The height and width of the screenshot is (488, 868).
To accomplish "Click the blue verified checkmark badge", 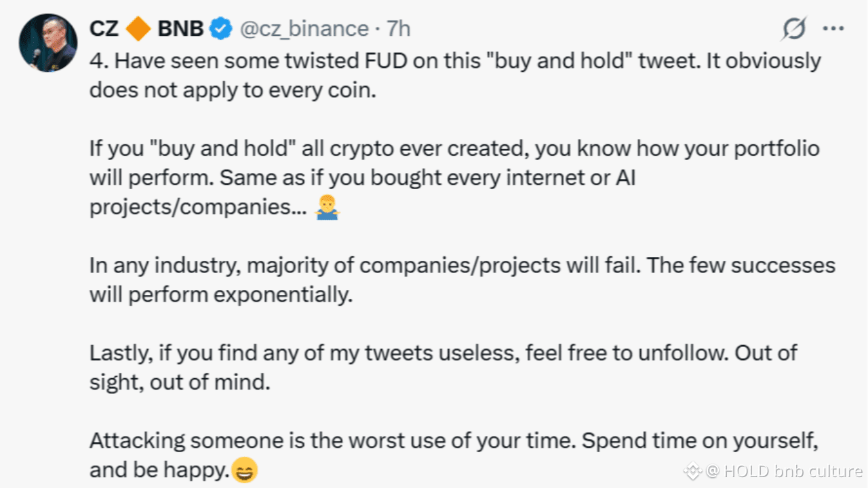I will pyautogui.click(x=220, y=28).
